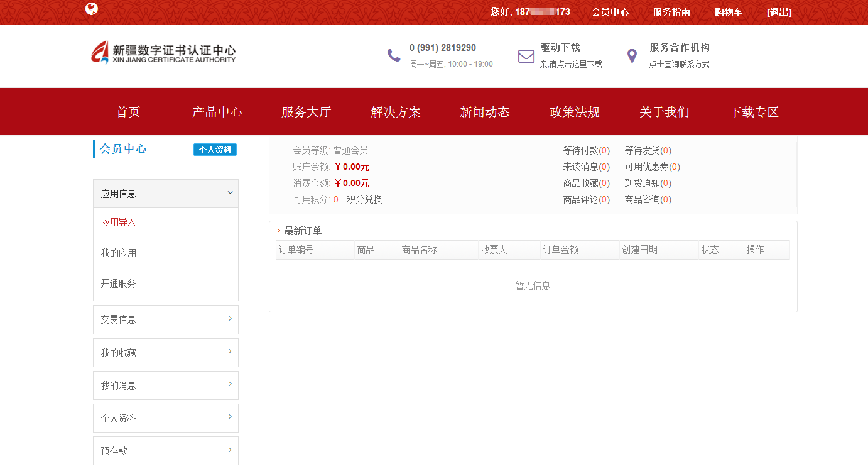Image resolution: width=868 pixels, height=469 pixels.
Task: Click the globe icon in top bar
Action: click(92, 9)
